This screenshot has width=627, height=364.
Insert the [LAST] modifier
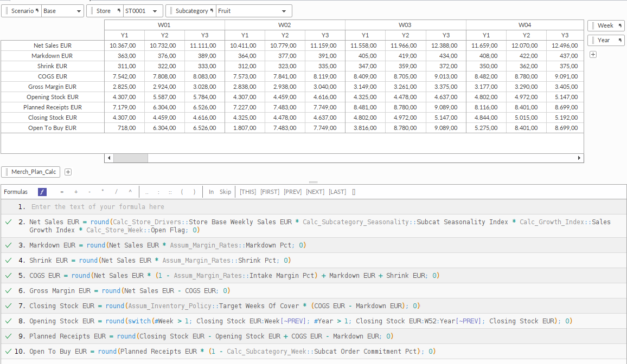coord(337,192)
